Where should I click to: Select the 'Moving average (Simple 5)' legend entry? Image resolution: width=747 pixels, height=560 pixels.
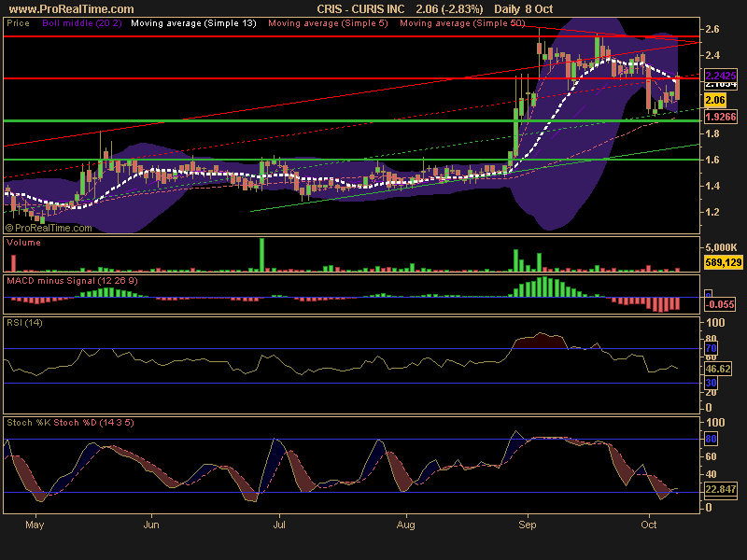pos(329,22)
